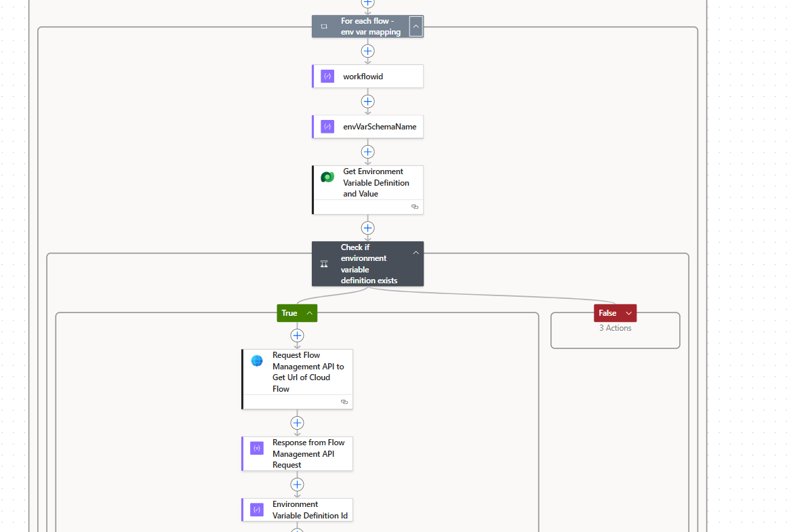Viewport: 787px width, 532px height.
Task: Collapse the For each flow loop with its chevron
Action: [x=416, y=26]
